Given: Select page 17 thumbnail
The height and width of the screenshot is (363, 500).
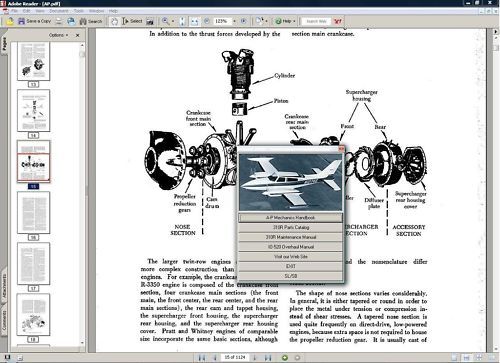Looking at the screenshot, I should click(x=33, y=263).
